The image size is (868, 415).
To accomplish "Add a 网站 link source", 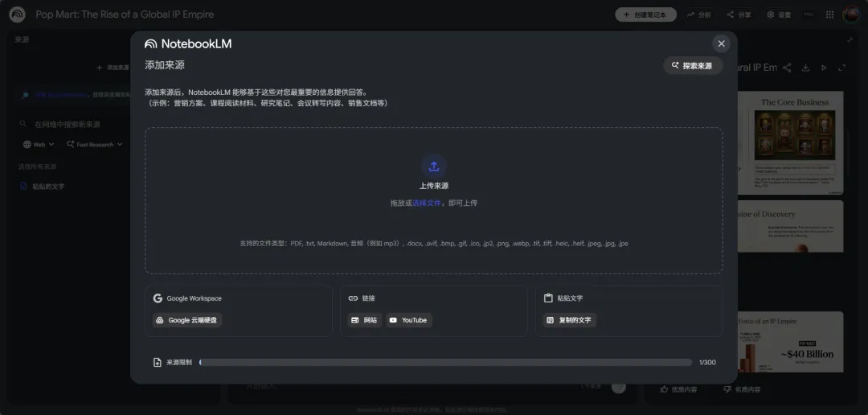I will [365, 320].
